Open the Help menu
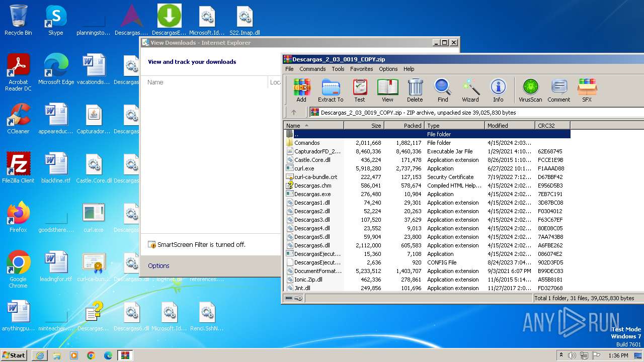This screenshot has width=644, height=362. coord(409,69)
